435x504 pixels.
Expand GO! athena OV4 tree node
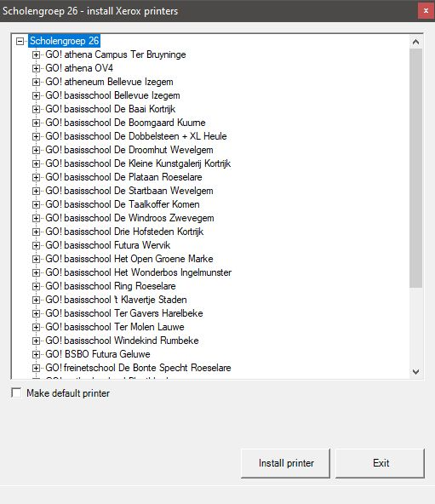tap(36, 68)
